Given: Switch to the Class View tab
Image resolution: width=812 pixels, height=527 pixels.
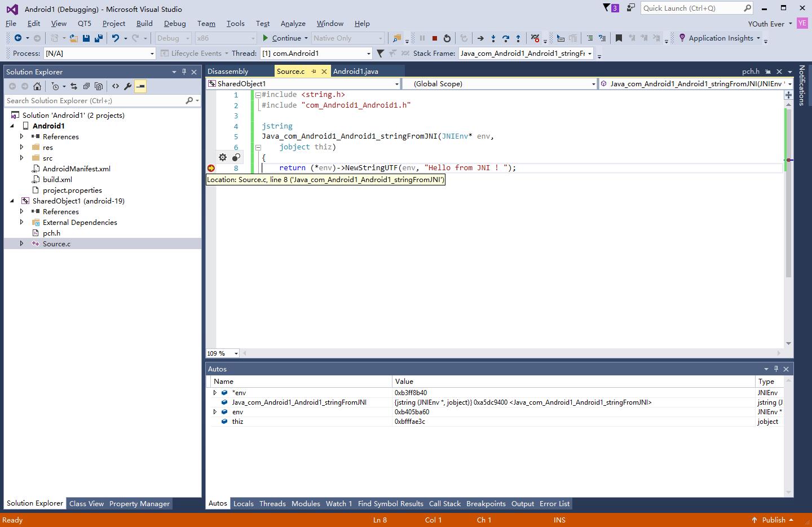Looking at the screenshot, I should (86, 503).
